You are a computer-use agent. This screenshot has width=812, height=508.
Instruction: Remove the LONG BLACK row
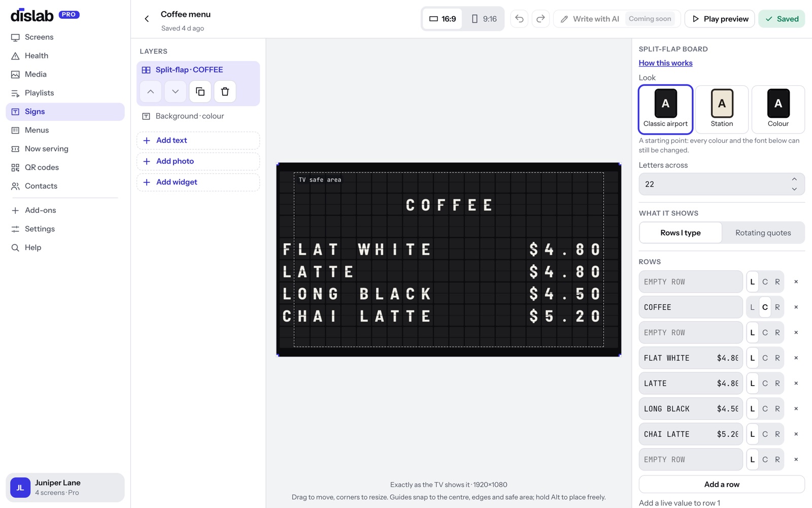pyautogui.click(x=796, y=409)
